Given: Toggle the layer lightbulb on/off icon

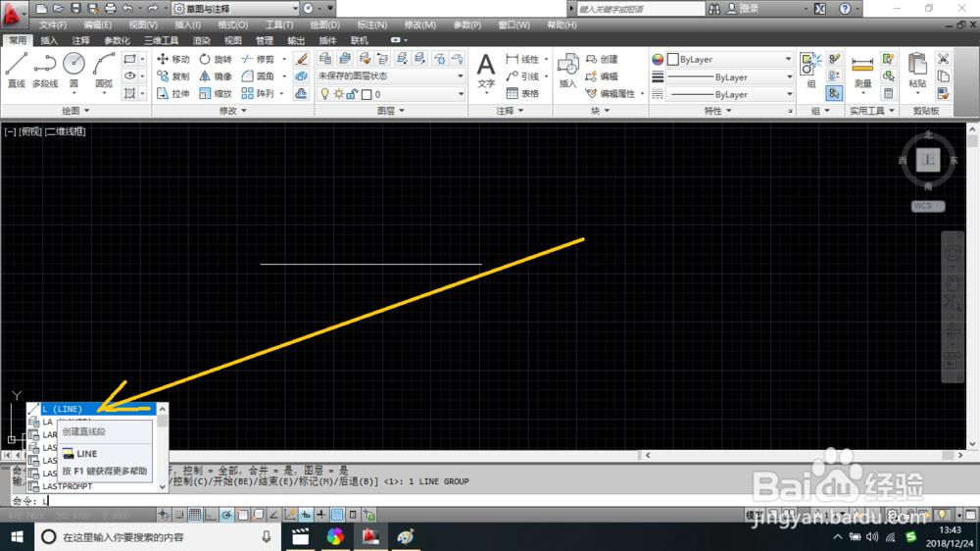Looking at the screenshot, I should 324,94.
